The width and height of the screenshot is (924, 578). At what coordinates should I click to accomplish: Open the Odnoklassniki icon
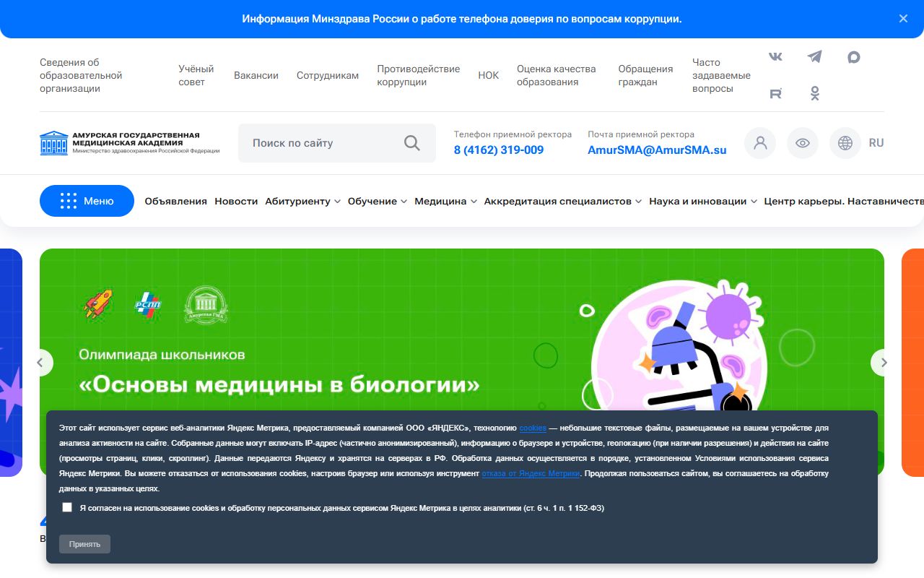[814, 93]
